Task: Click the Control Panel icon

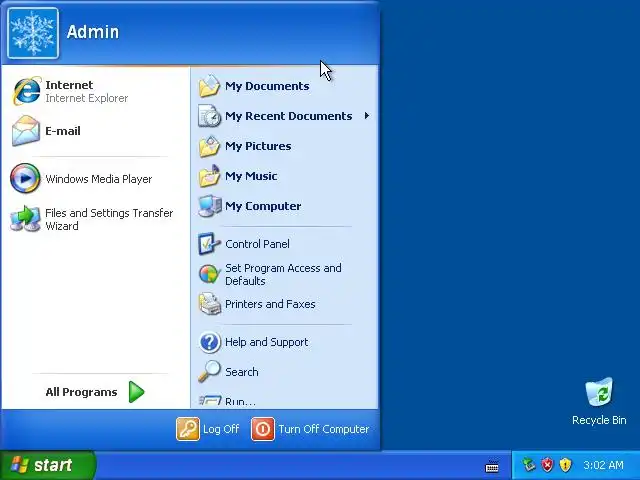Action: tap(209, 244)
